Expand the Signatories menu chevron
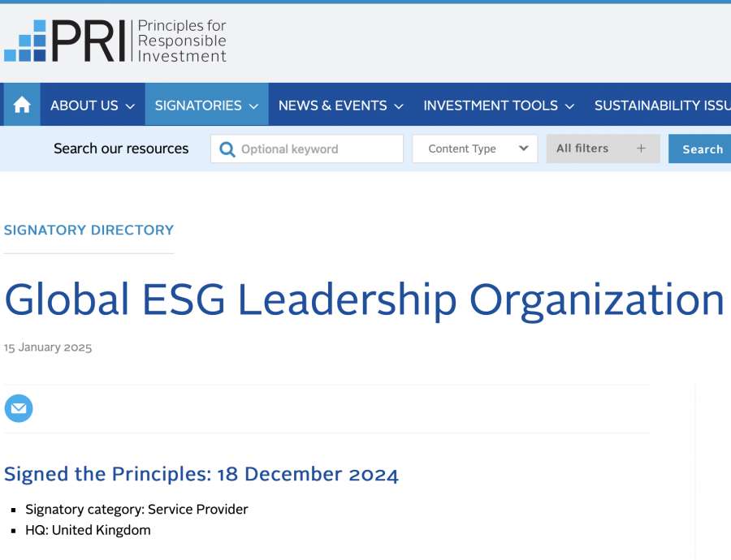The height and width of the screenshot is (560, 731). (253, 106)
